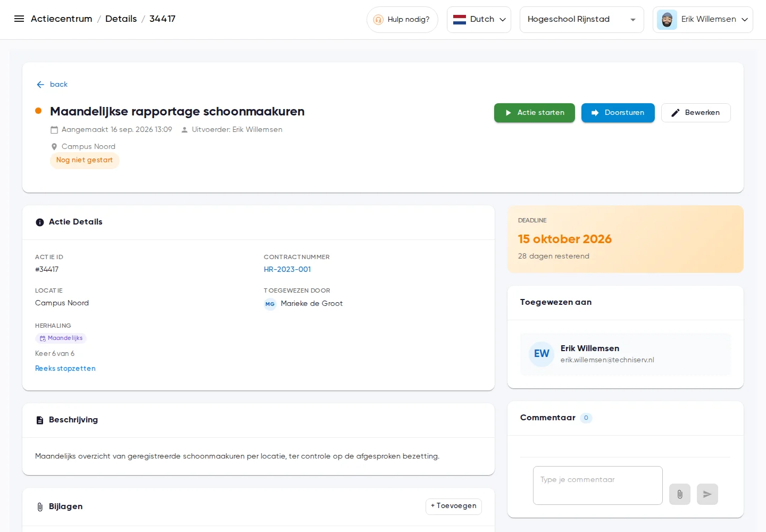This screenshot has width=766, height=532.
Task: Start the action with Actie starten
Action: [x=535, y=113]
